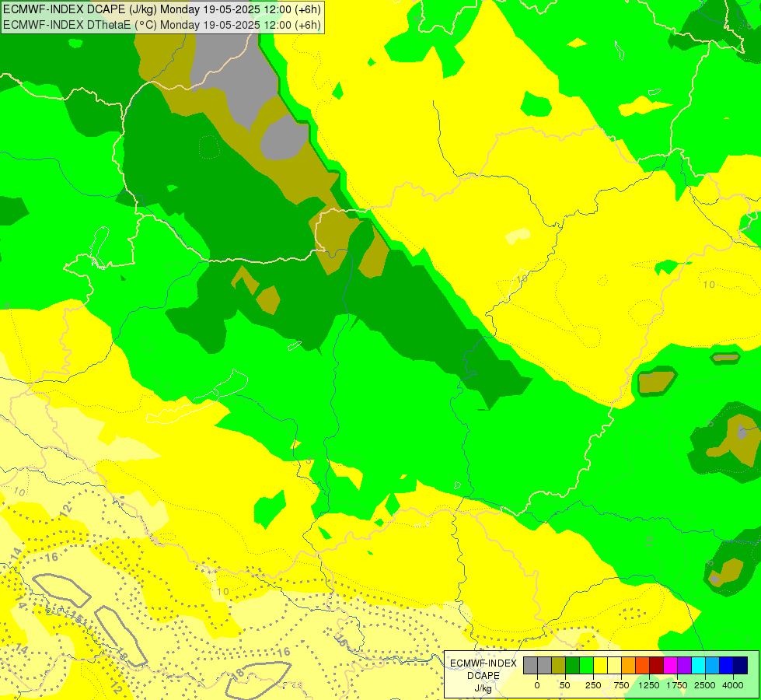Screen dimensions: 761x700
Task: Click the legend value 4000
Action: (733, 685)
